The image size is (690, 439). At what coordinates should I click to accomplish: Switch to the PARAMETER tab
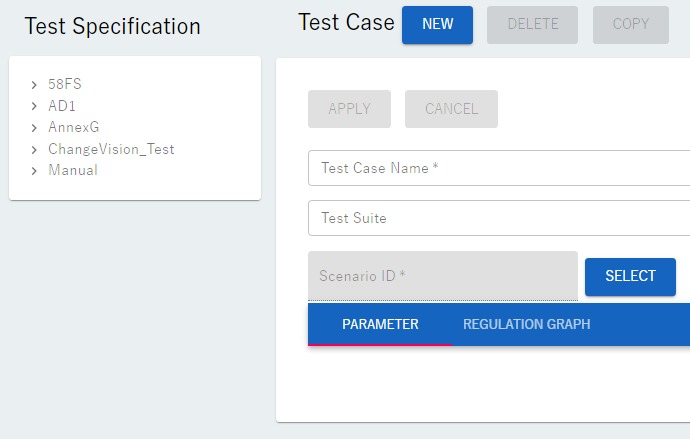coord(380,325)
